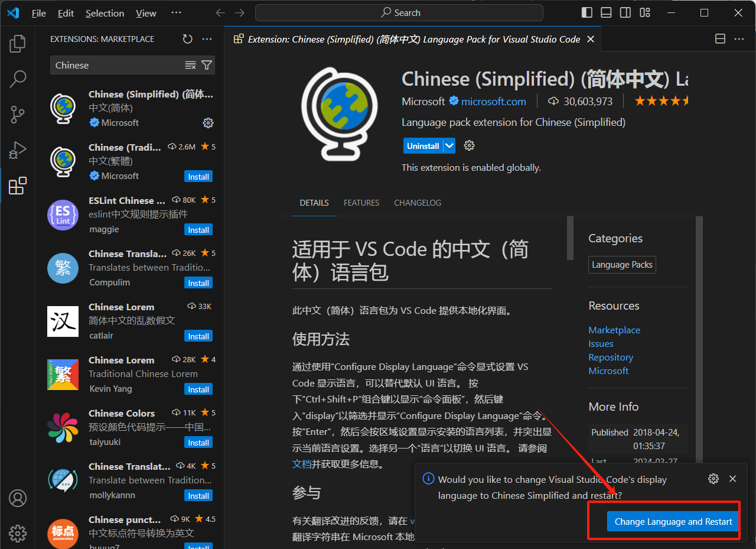Screen dimensions: 756x549
Task: Close the Chinese (Simplified) extension editor tab
Action: tap(591, 39)
